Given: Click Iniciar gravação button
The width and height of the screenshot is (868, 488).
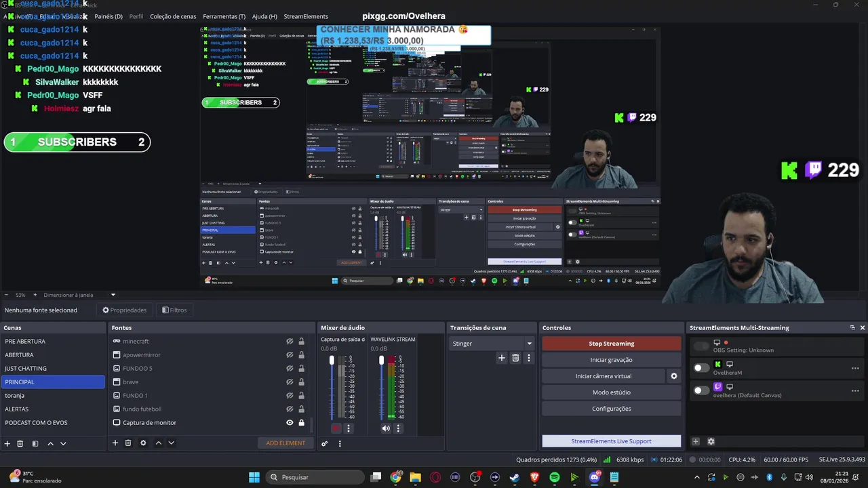Looking at the screenshot, I should [611, 360].
